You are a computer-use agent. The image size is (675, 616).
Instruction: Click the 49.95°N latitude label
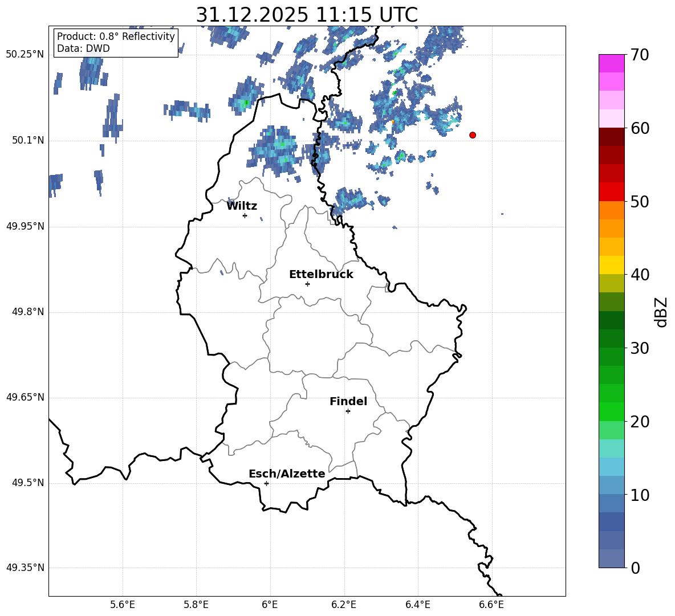(x=25, y=226)
